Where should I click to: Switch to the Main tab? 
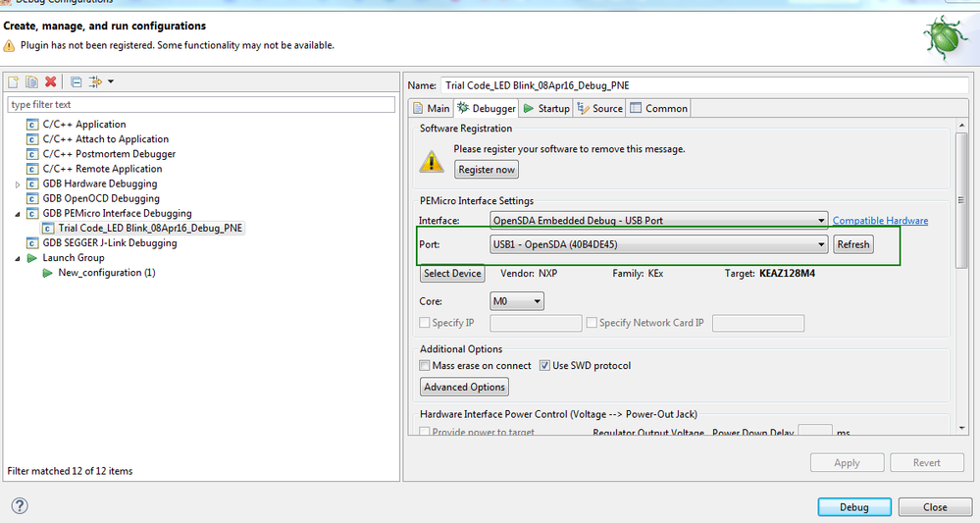coord(432,108)
